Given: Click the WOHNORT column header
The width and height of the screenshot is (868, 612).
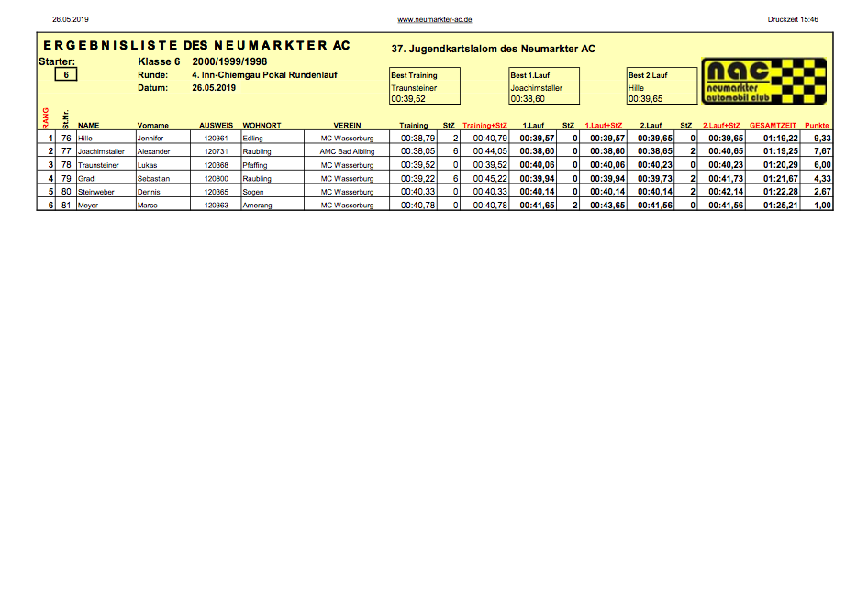Looking at the screenshot, I should (x=262, y=126).
